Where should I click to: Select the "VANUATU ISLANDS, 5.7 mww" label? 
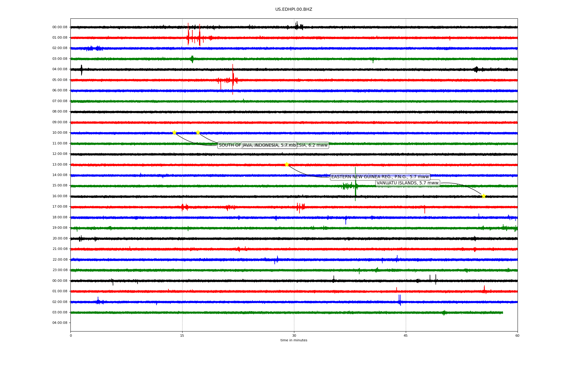coord(408,183)
